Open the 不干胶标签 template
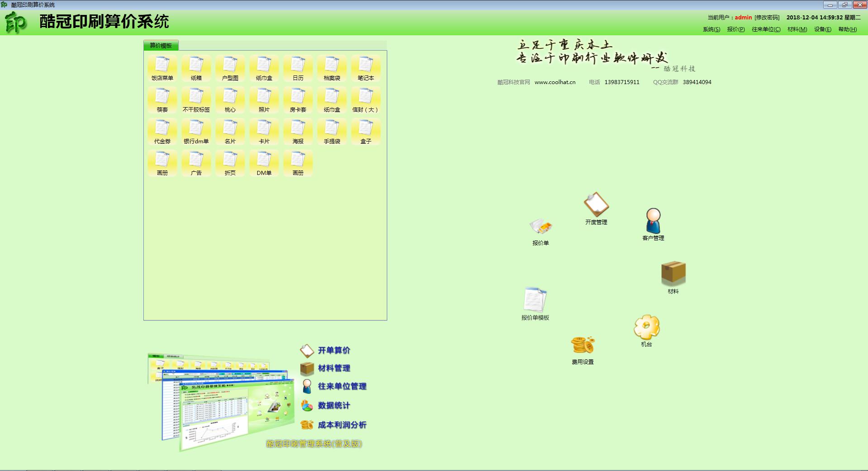The width and height of the screenshot is (868, 471). click(196, 100)
